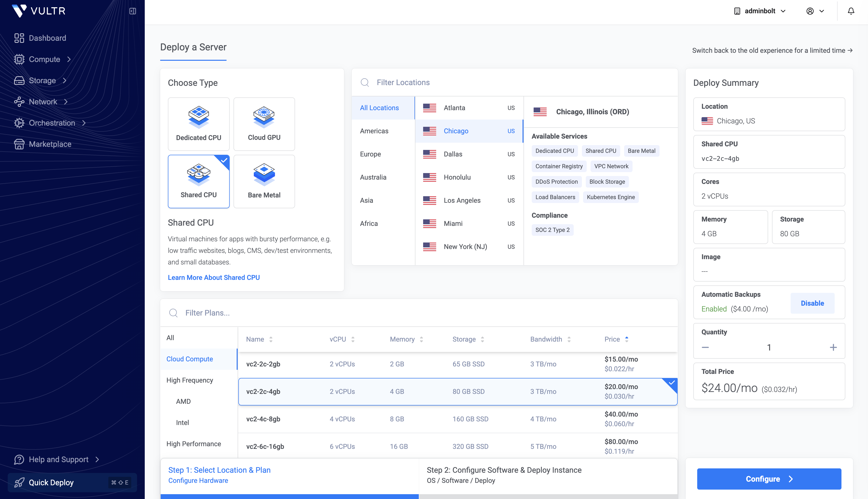868x499 pixels.
Task: Open Learn More About Shared CPU link
Action: [214, 278]
